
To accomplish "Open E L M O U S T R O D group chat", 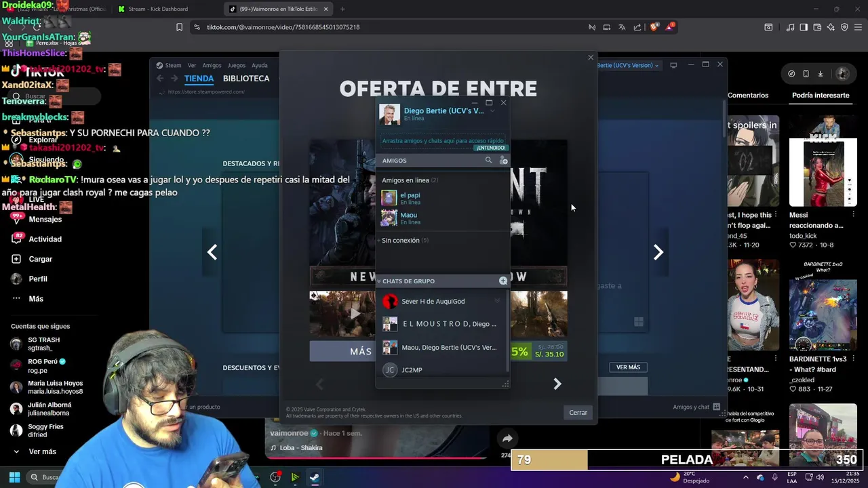I will (441, 324).
